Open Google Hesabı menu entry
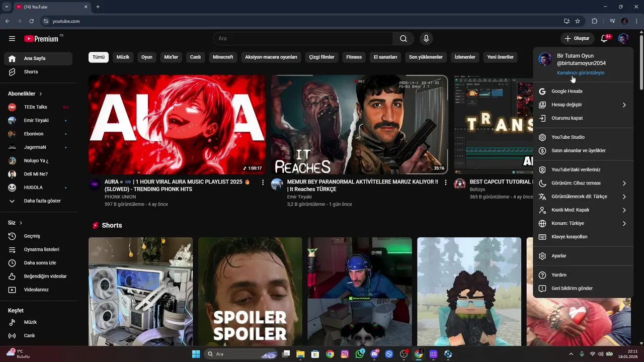Screen dimensions: 644x362 click(x=583, y=92)
